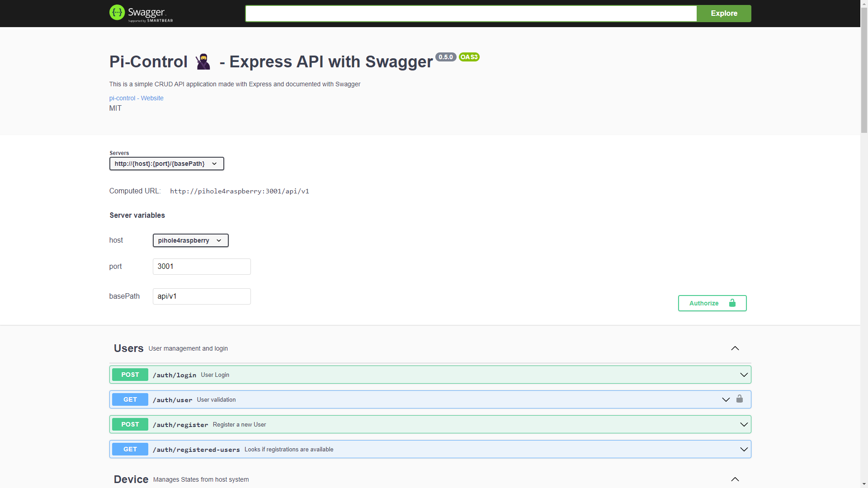Expand GET /auth/registered-users arrow
This screenshot has height=488, width=868.
tap(744, 449)
